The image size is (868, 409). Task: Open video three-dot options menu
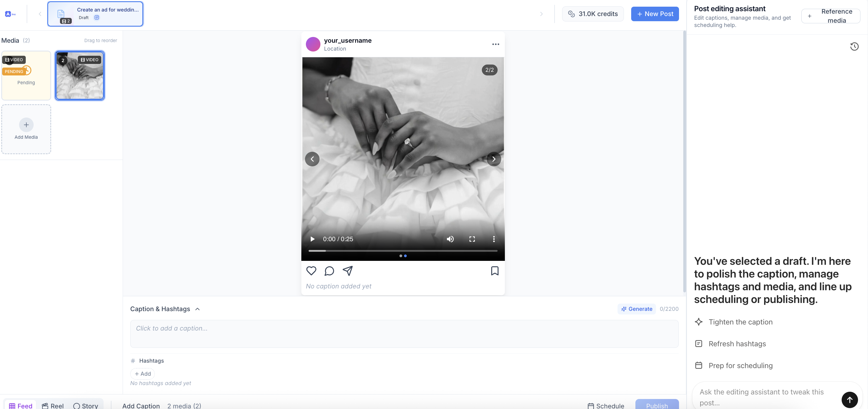point(494,239)
